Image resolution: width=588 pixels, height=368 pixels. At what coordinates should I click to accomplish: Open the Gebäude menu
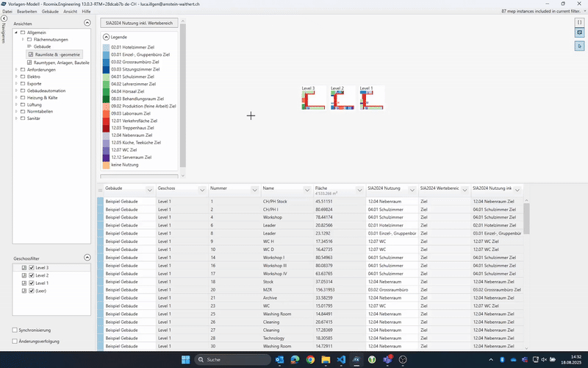(x=50, y=11)
